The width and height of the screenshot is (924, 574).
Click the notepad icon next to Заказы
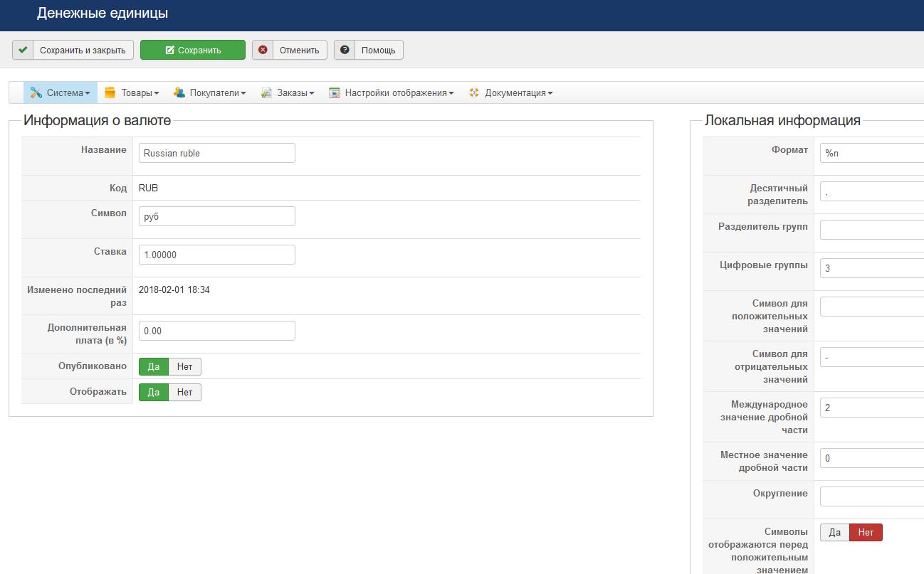(x=266, y=92)
